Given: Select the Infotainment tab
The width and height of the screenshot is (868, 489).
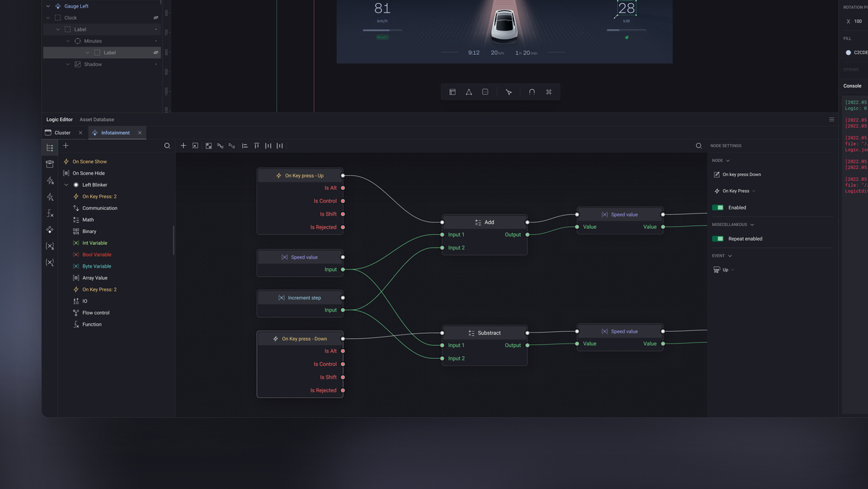Looking at the screenshot, I should (115, 133).
